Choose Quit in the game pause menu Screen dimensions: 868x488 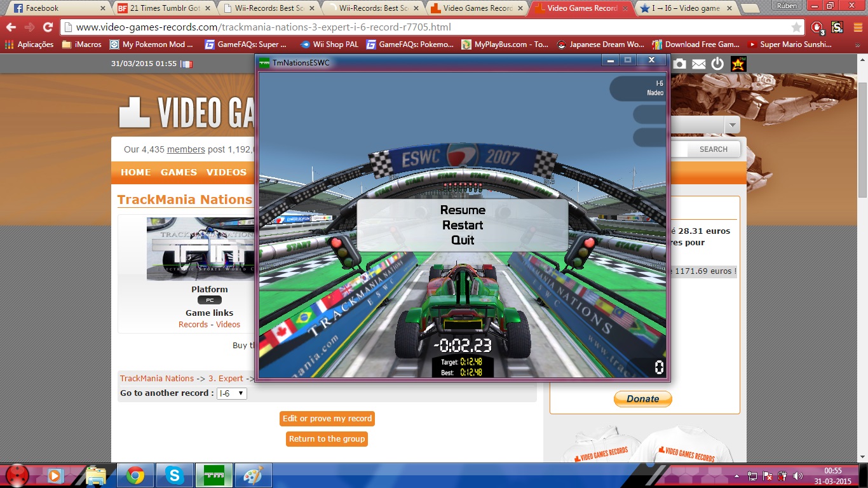pyautogui.click(x=463, y=240)
